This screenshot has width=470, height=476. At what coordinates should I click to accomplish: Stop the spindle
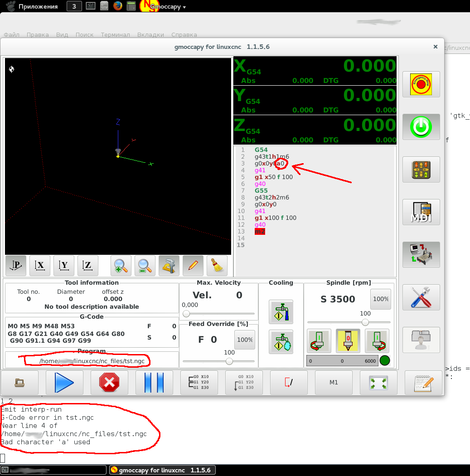pyautogui.click(x=348, y=341)
